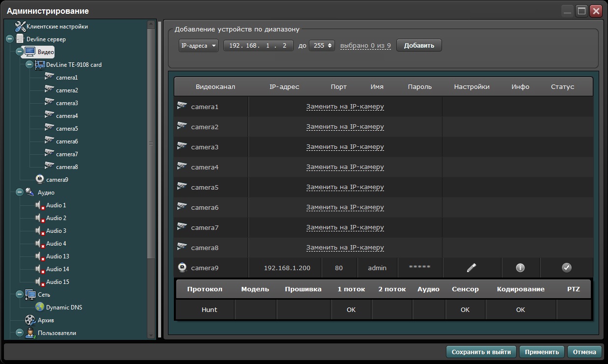Click Заменить на IP-камеру link for camera1
The height and width of the screenshot is (364, 608).
click(345, 107)
